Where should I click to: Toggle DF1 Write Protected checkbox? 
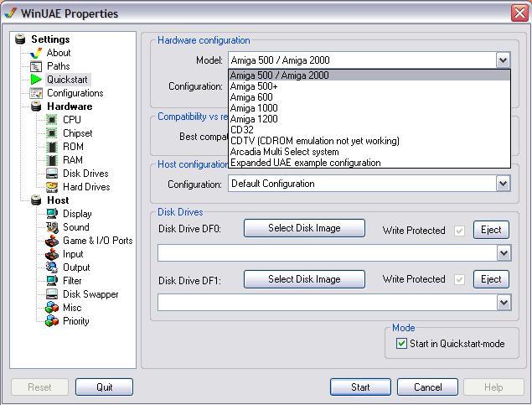click(459, 280)
